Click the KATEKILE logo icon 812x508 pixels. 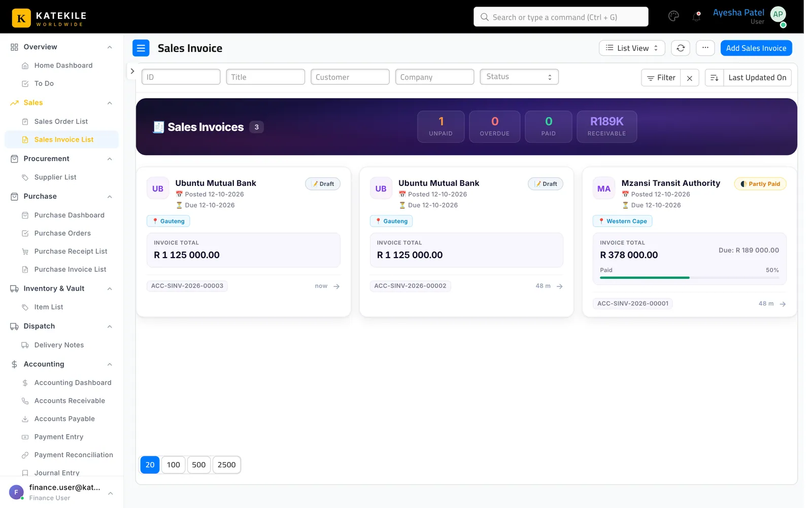click(21, 18)
